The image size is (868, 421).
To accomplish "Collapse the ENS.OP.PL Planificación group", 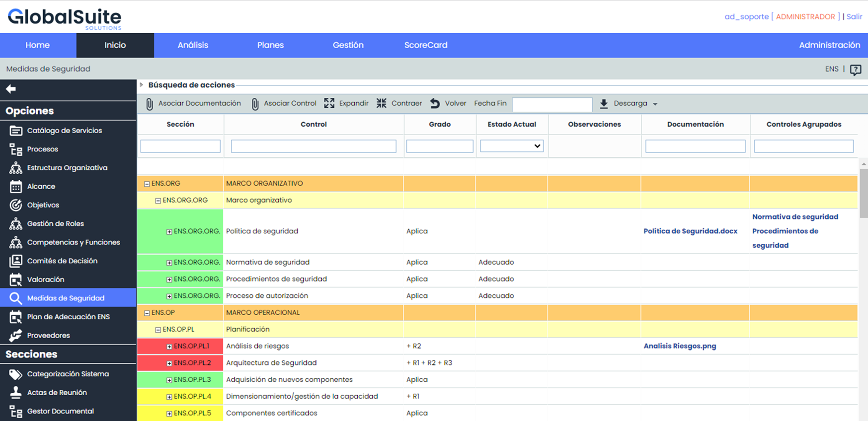I will tap(158, 330).
